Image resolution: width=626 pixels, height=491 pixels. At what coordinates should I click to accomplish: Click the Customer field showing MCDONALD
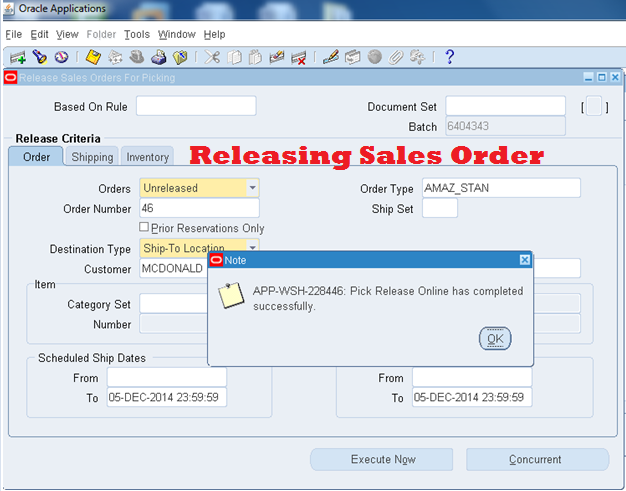tap(174, 268)
